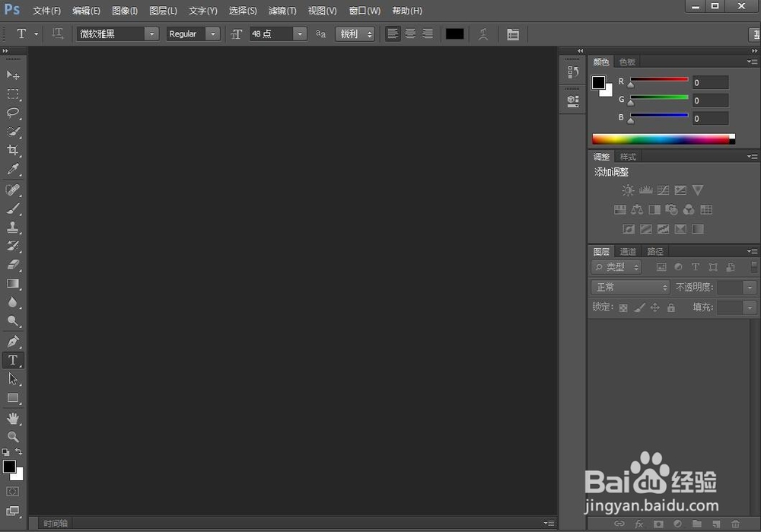The image size is (761, 532).
Task: Open the 文件(F) menu
Action: point(46,11)
